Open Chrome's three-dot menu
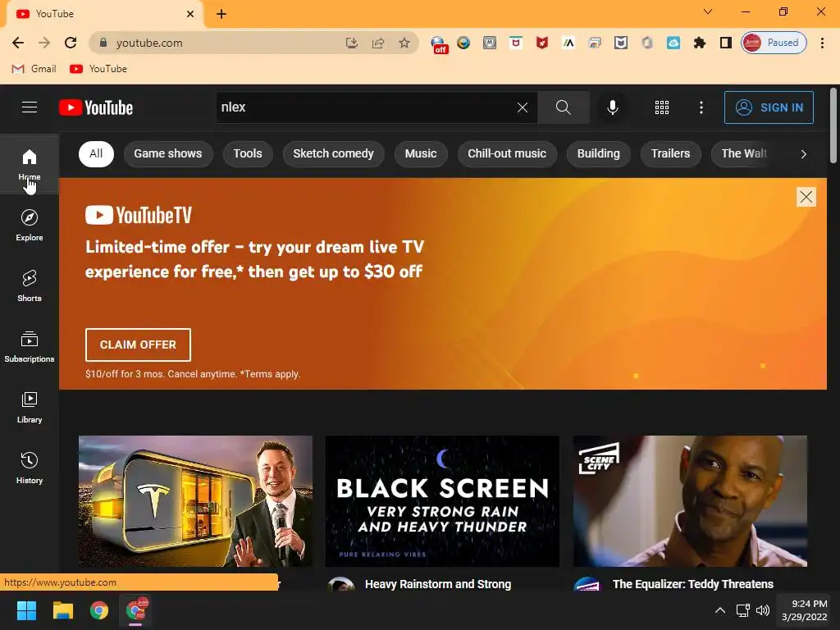Viewport: 840px width, 630px height. (x=822, y=43)
